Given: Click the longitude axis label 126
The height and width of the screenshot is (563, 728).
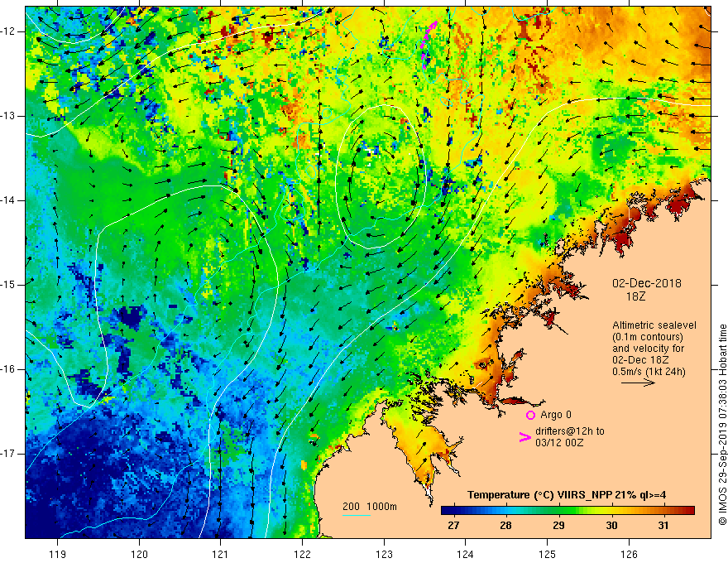Looking at the screenshot, I should (x=629, y=554).
